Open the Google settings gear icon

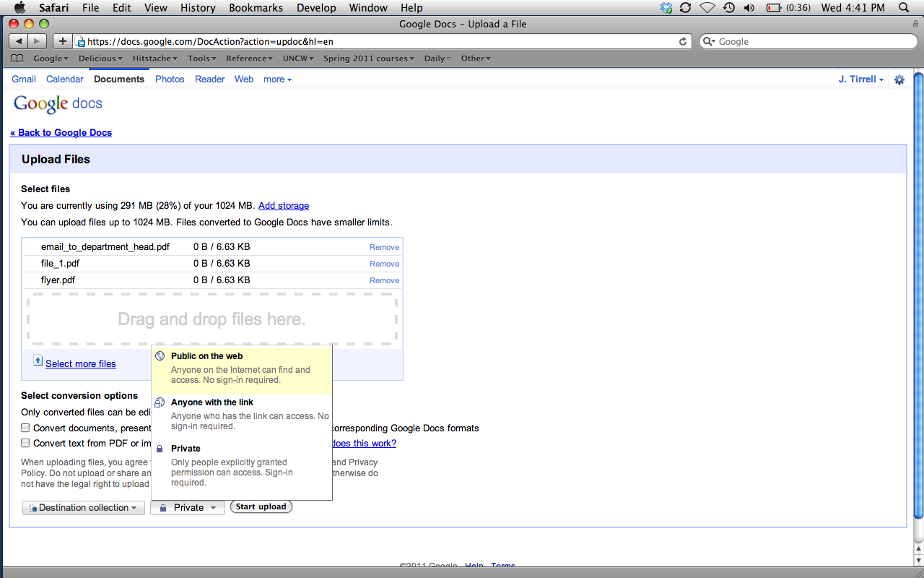899,79
